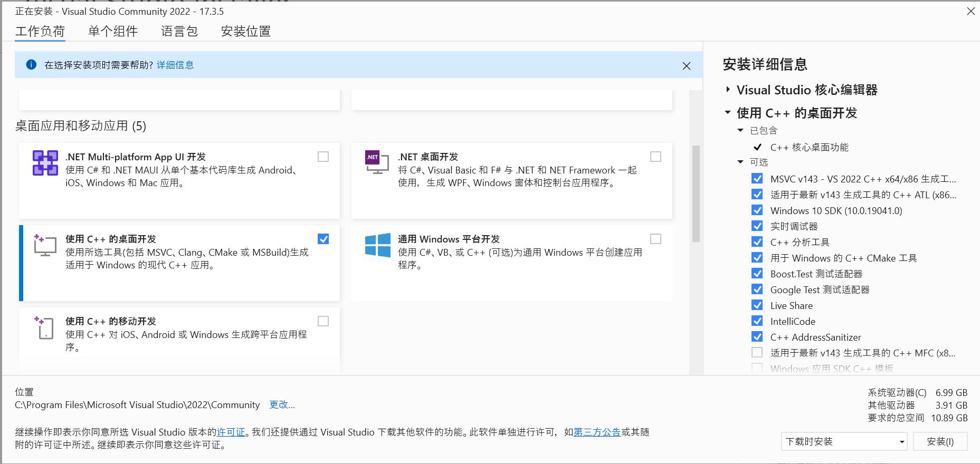Screen dimensions: 980x464
Task: Close the Visual Studio installer window
Action: (971, 11)
